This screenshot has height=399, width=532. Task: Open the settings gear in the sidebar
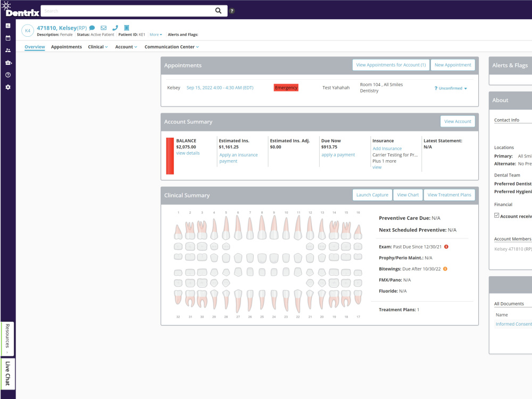point(8,87)
